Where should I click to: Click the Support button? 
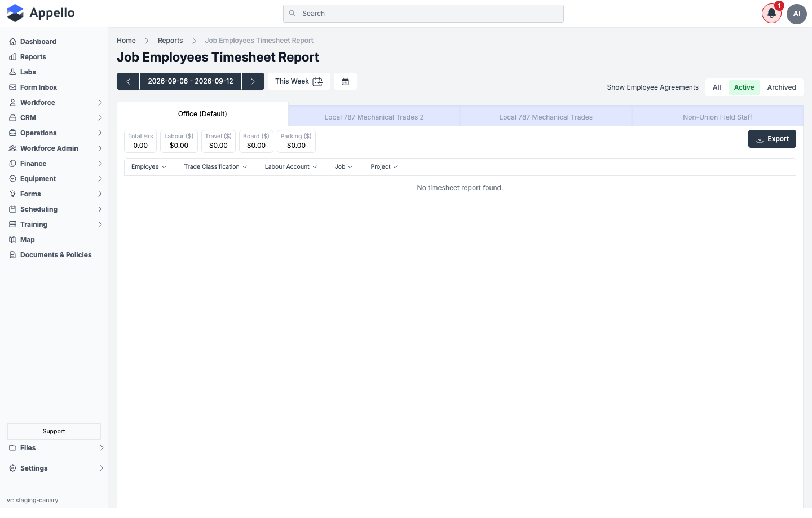click(54, 431)
